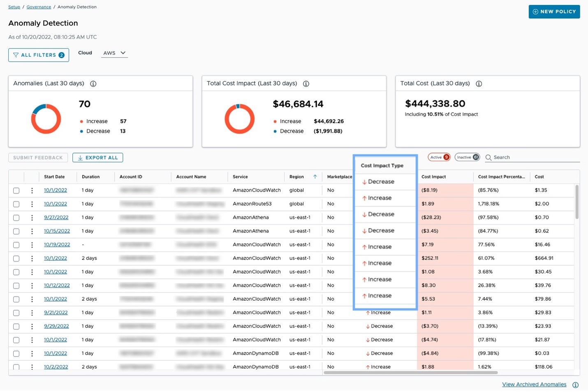Tick checkbox for the 9/29/2022 row
Image resolution: width=588 pixels, height=392 pixels.
pos(16,326)
